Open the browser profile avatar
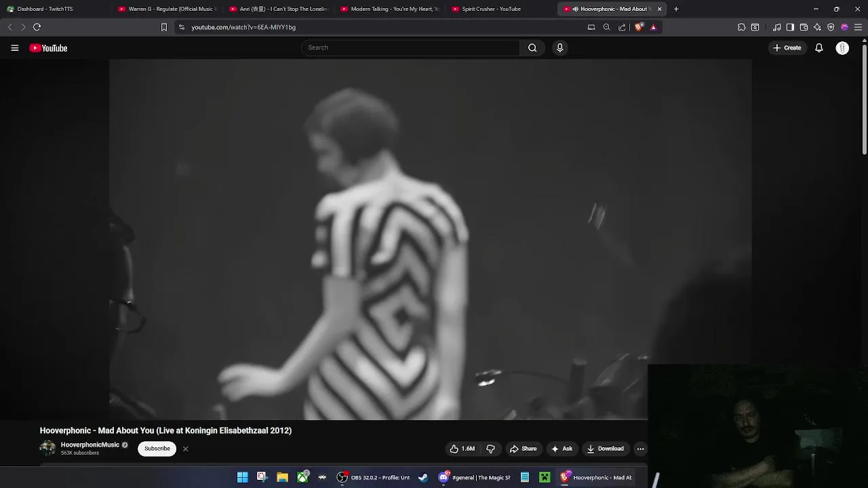This screenshot has height=488, width=868. (x=844, y=27)
